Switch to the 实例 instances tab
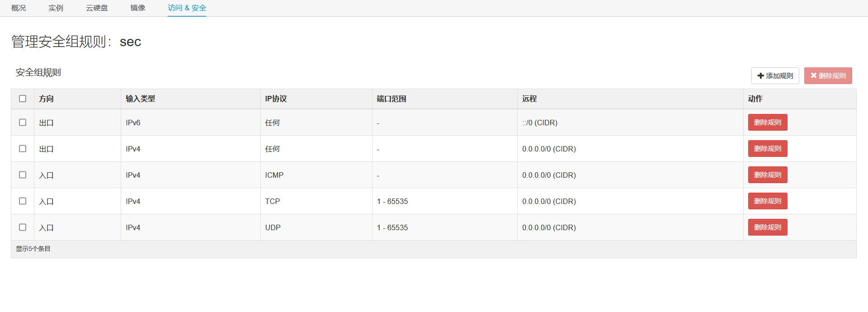 (x=56, y=8)
